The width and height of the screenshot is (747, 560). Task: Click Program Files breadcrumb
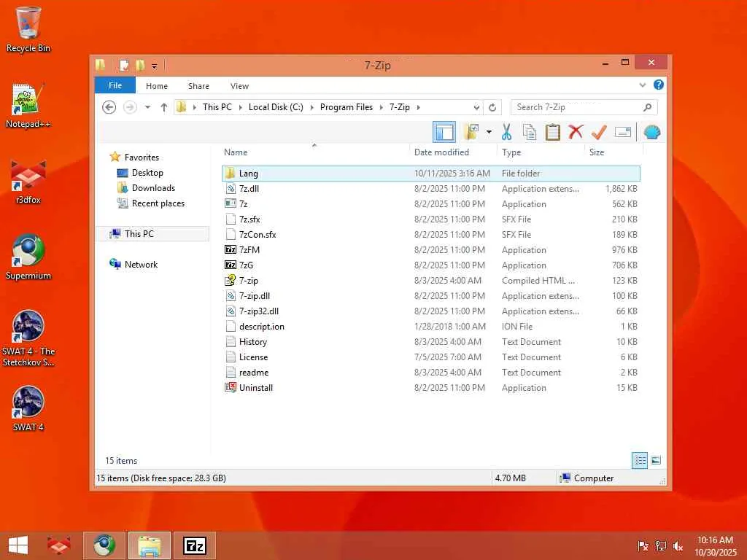click(347, 107)
